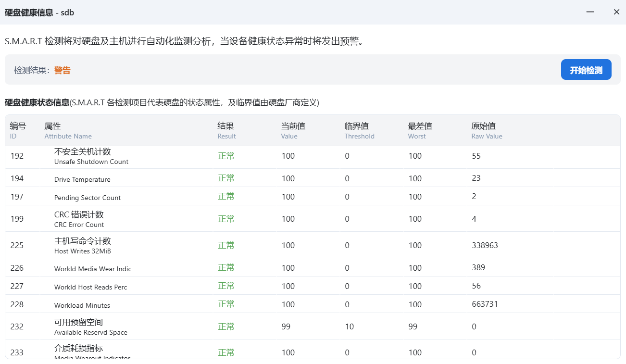Click the 警告 detection result status
The image size is (626, 364).
point(63,70)
